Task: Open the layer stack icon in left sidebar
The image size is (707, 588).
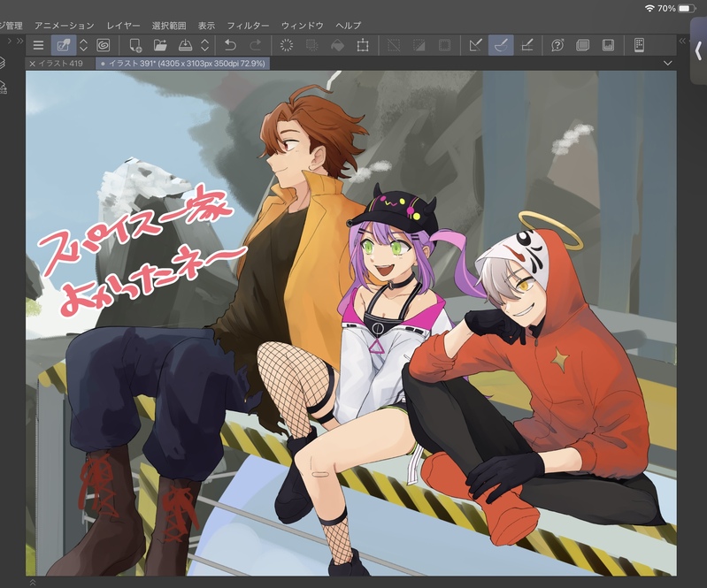Action: tap(3, 63)
